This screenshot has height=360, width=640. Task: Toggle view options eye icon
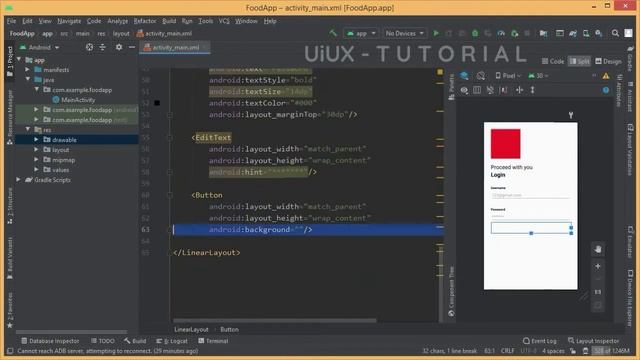click(x=464, y=90)
